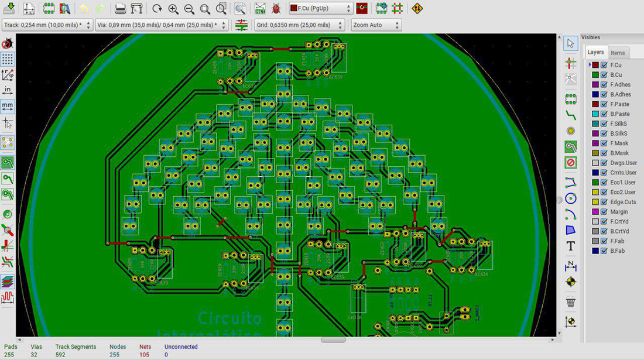Toggle design rule checking off icon
This screenshot has width=644, height=360.
tap(8, 43)
